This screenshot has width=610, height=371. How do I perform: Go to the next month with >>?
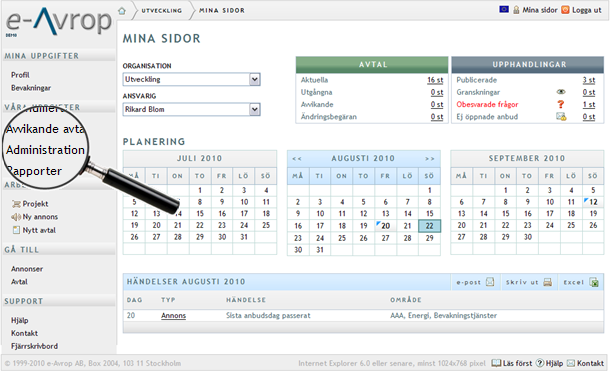point(430,159)
